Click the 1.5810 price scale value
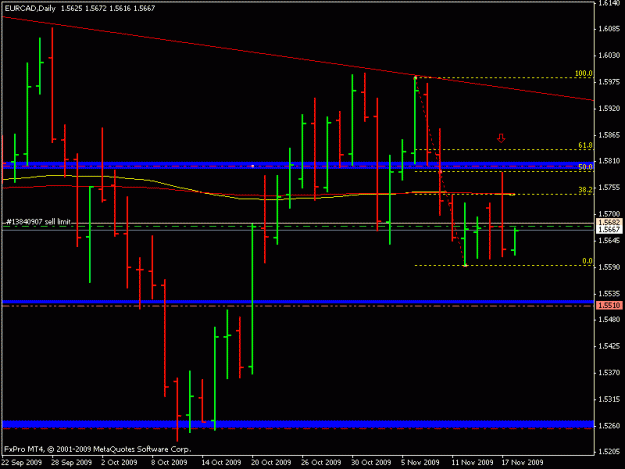Image resolution: width=625 pixels, height=469 pixels. point(609,161)
